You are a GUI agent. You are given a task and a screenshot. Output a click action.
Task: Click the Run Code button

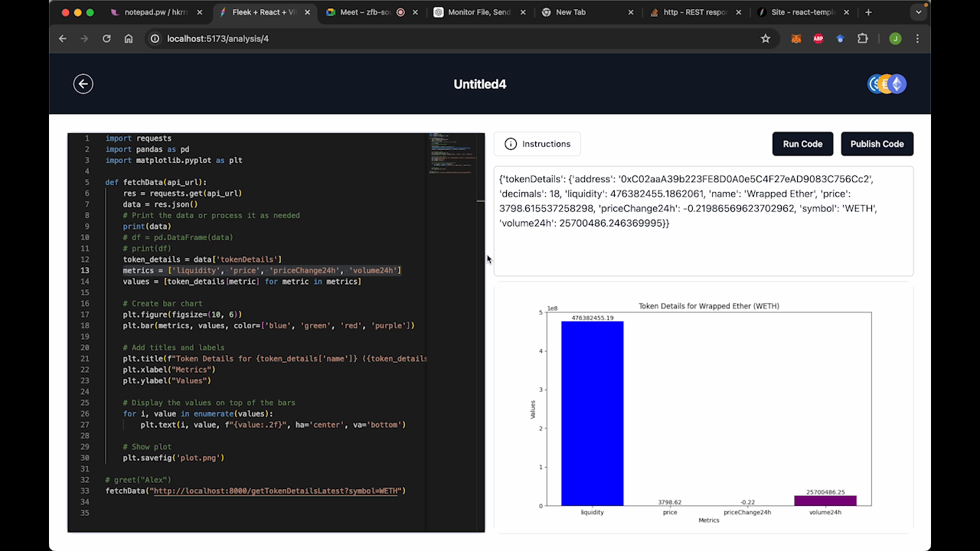[x=802, y=144]
